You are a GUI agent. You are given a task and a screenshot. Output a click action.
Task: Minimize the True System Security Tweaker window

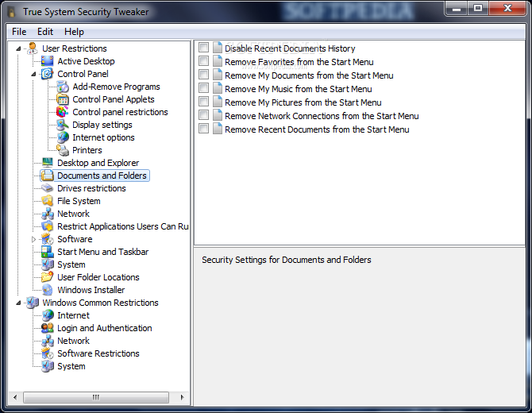point(457,8)
